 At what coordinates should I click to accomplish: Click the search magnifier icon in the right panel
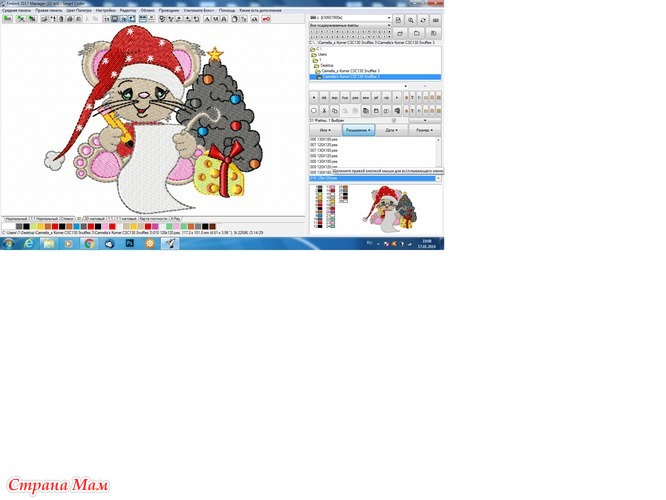click(411, 20)
